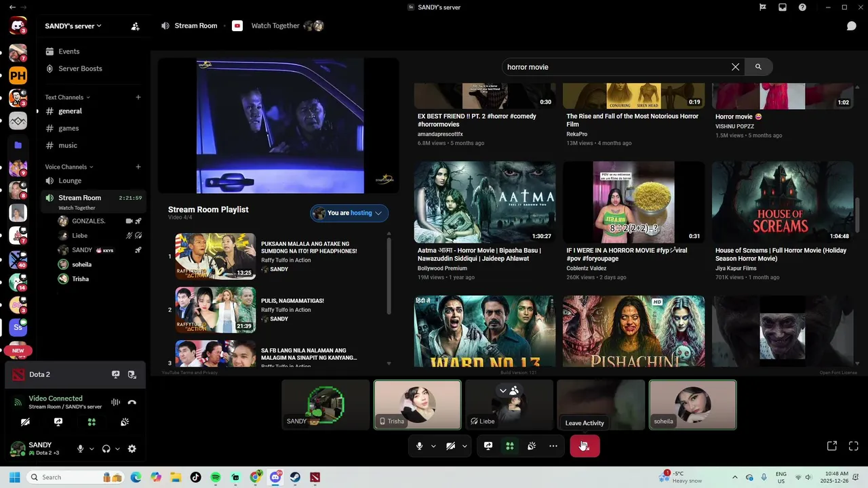Pop out the call window icon
This screenshot has height=488, width=868.
tap(832, 446)
